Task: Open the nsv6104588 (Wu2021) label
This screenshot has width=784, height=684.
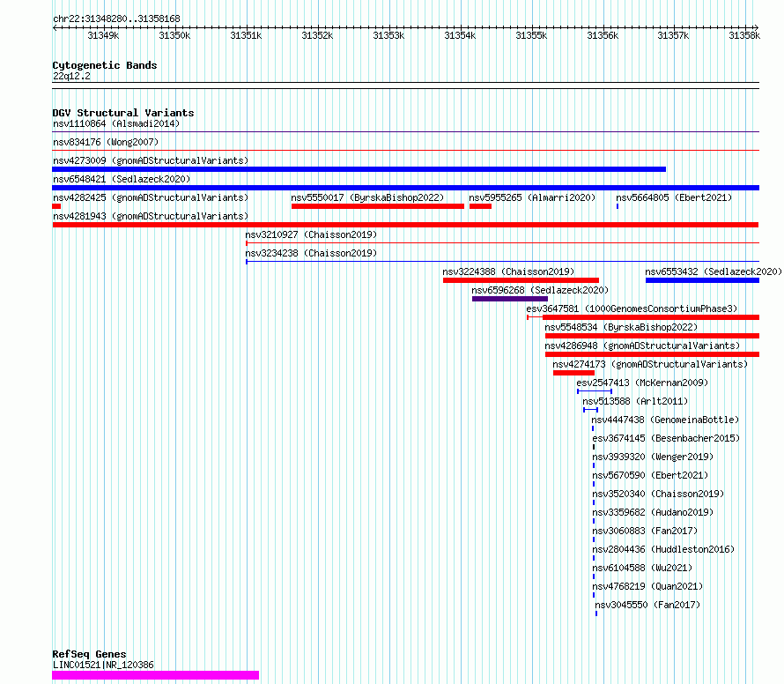Action: pyautogui.click(x=642, y=568)
